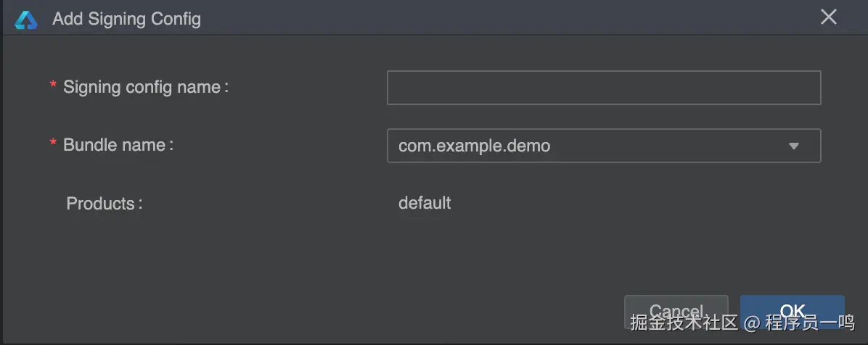The image size is (868, 345).
Task: Click the default products value
Action: tap(425, 203)
